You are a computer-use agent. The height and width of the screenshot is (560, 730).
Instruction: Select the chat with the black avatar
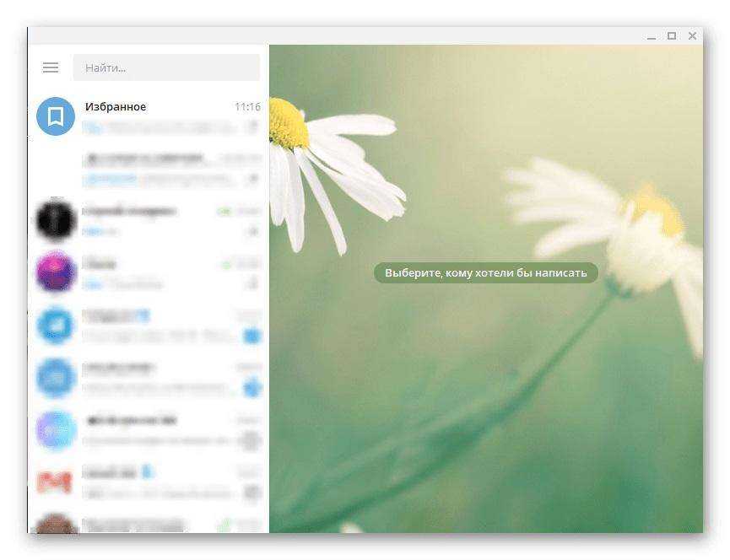(x=56, y=221)
